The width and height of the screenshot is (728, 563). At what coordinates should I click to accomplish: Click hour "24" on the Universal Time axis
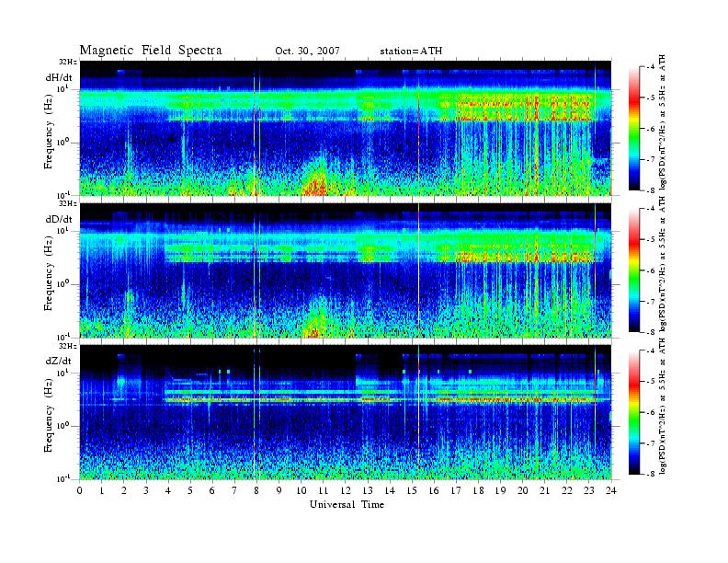click(611, 491)
